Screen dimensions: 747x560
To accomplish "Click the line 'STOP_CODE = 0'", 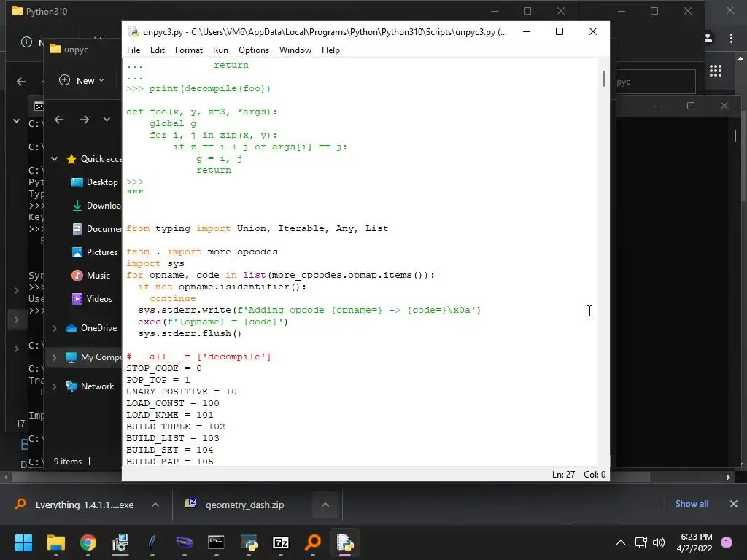I will pos(164,368).
